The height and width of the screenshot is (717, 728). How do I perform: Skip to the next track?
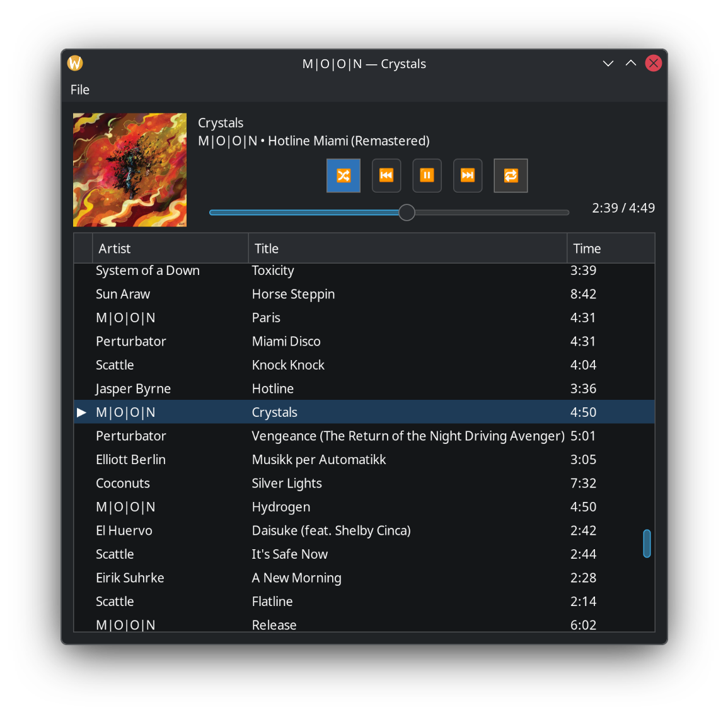tap(468, 175)
